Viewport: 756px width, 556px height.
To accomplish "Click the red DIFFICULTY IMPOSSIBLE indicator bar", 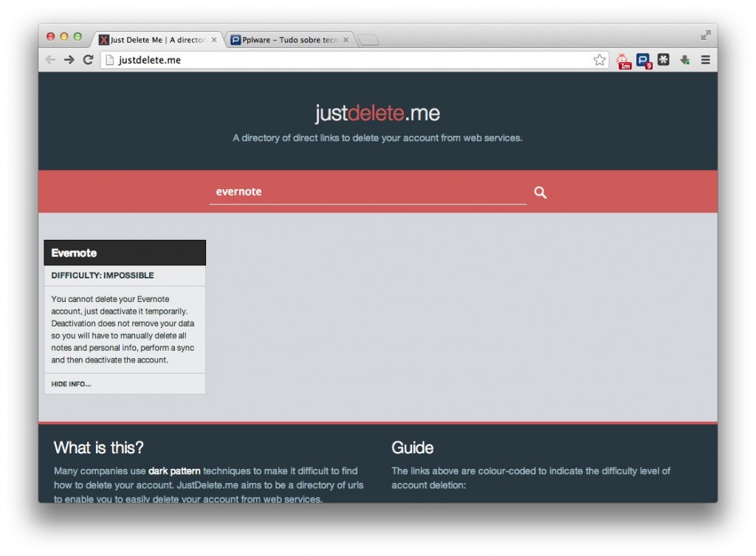I will click(x=124, y=275).
